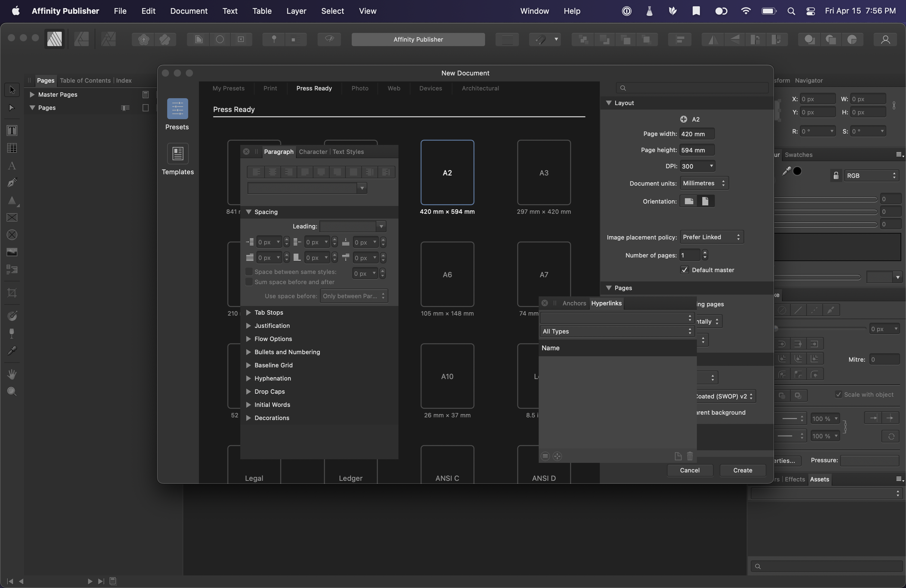Expand Tab Stops section

[249, 313]
